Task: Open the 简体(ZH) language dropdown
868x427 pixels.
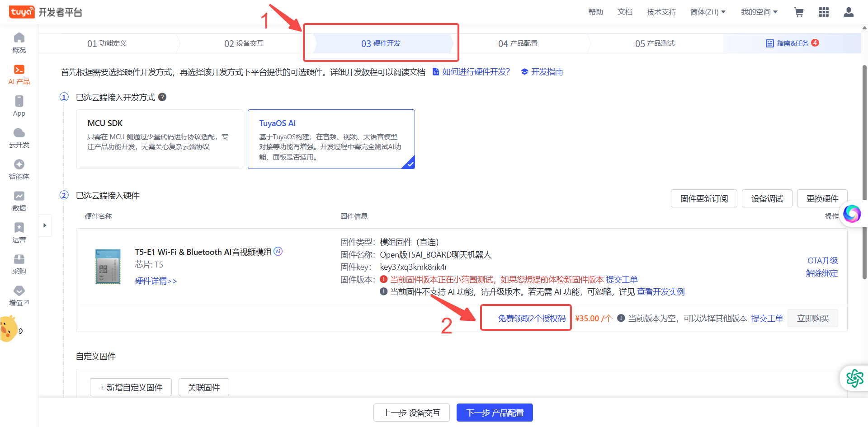Action: [x=708, y=12]
